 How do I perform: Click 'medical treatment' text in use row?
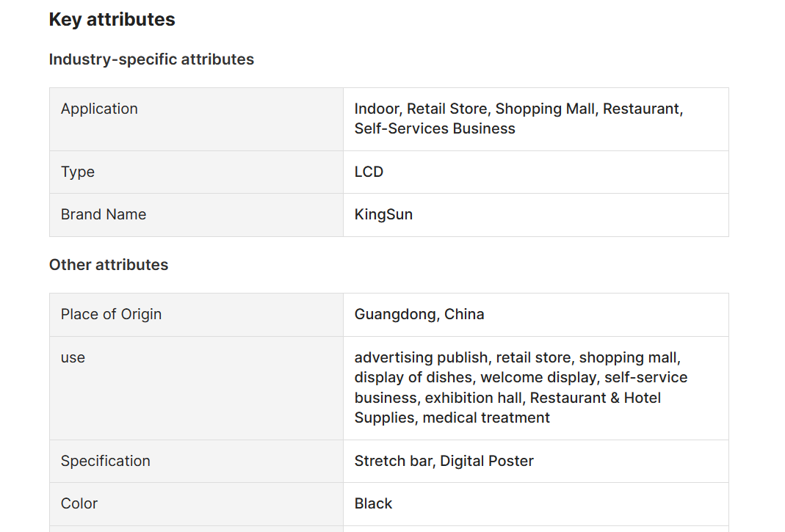(x=486, y=418)
